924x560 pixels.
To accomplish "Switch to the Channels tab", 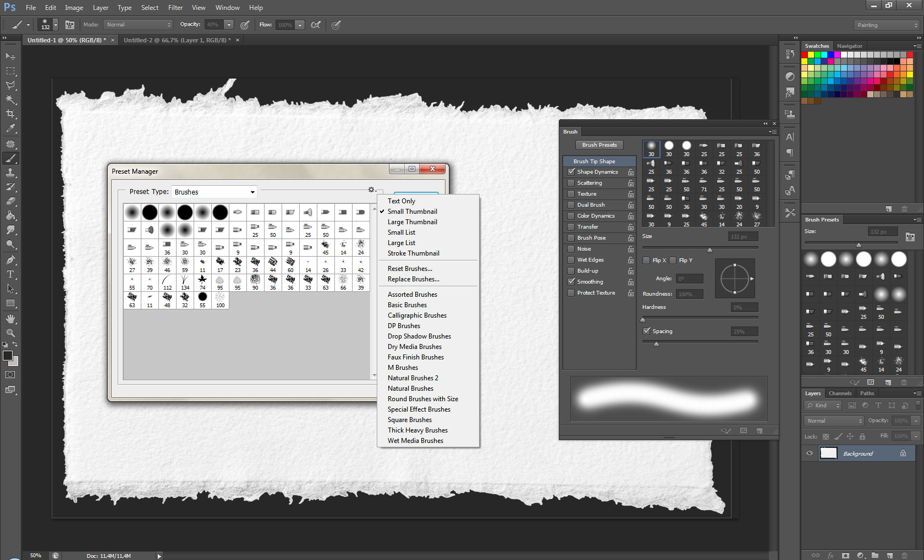I will click(840, 393).
